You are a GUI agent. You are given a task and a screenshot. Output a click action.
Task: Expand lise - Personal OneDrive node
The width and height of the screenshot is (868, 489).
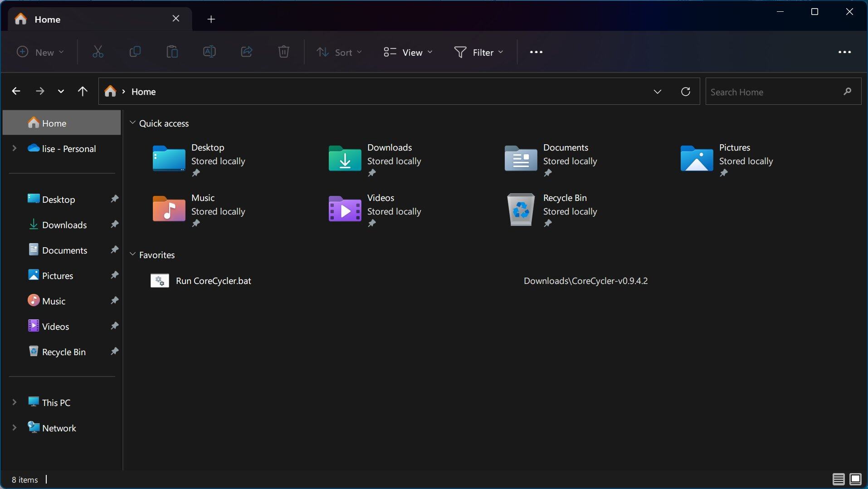14,148
